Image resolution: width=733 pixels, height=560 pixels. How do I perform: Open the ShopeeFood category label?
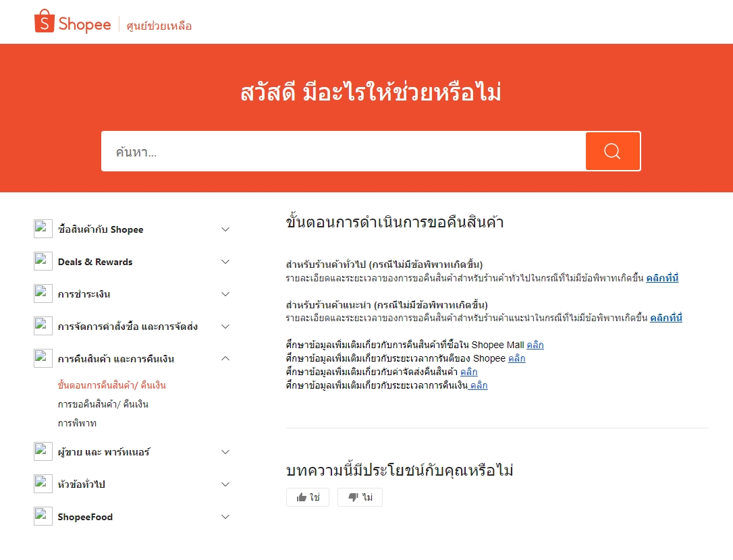tap(85, 517)
